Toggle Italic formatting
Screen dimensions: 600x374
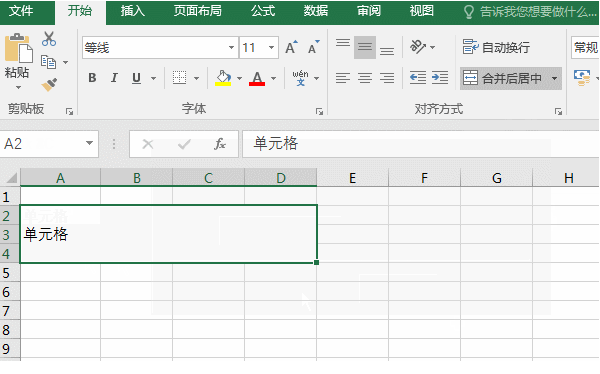tap(114, 78)
